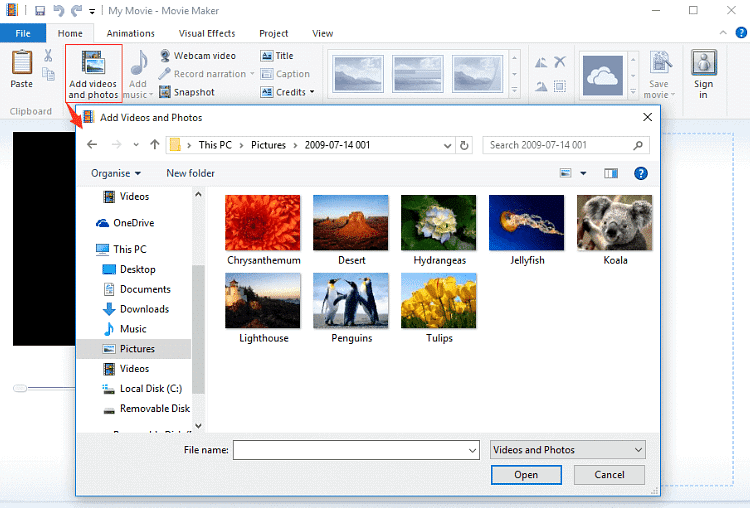Click the Paste clipboard icon
The height and width of the screenshot is (508, 750).
(22, 63)
